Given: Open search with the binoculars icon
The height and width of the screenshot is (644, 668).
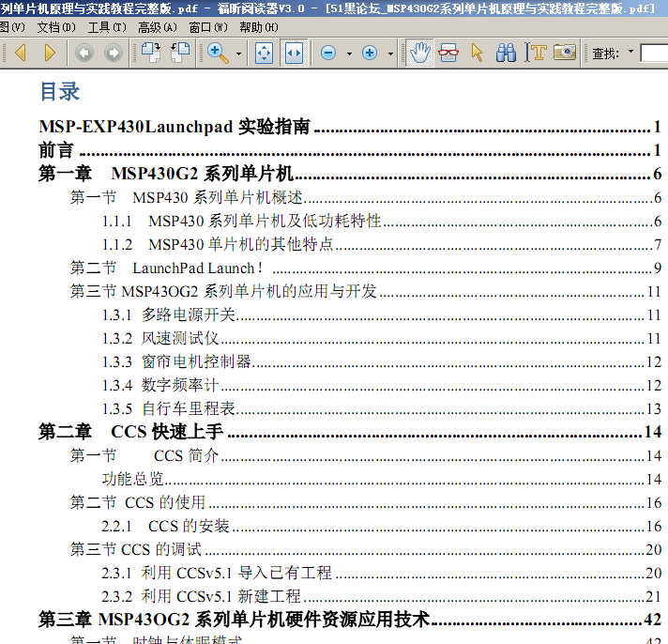Looking at the screenshot, I should (x=506, y=53).
